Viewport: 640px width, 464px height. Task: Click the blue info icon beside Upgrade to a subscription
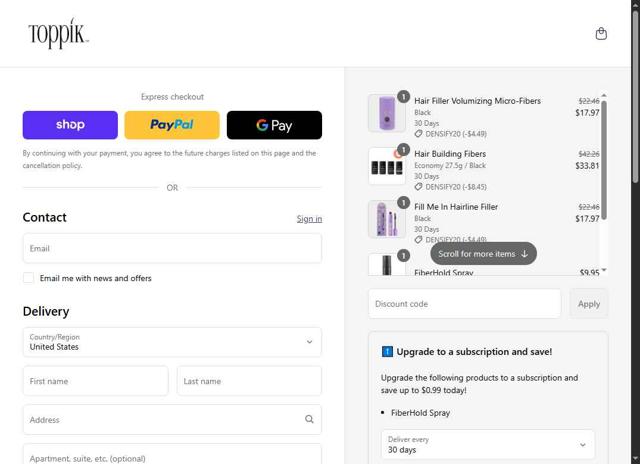pos(387,351)
